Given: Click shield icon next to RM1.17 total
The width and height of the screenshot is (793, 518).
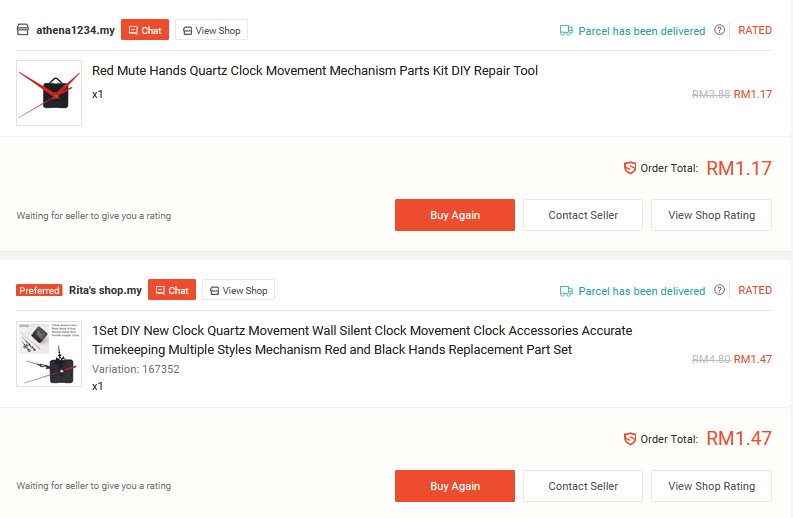Looking at the screenshot, I should tap(630, 168).
